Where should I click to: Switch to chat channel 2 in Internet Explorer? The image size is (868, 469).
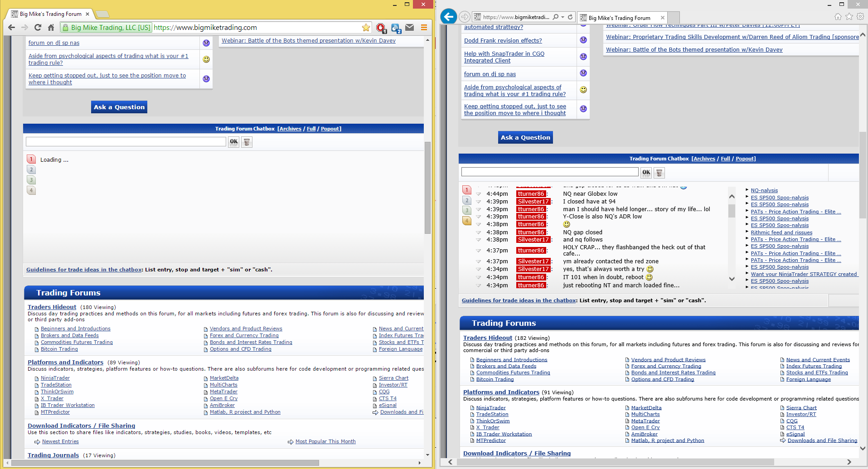[467, 200]
